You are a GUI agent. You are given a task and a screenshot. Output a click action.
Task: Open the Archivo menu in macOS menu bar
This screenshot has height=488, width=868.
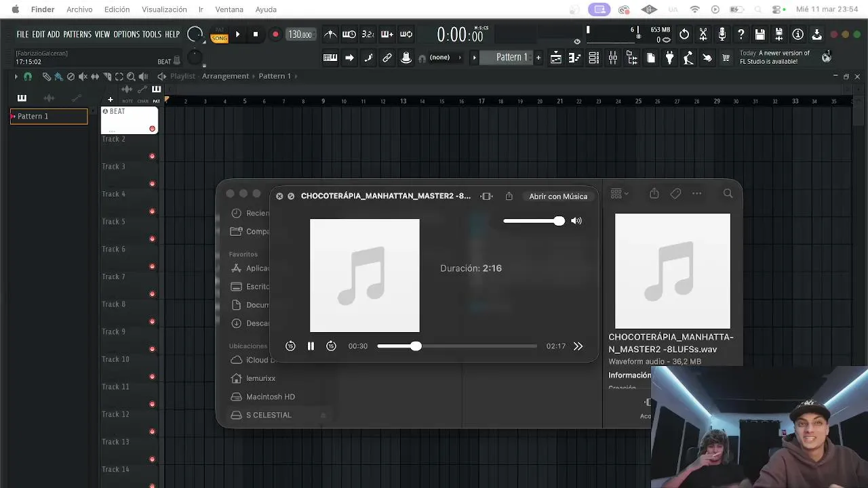point(79,9)
